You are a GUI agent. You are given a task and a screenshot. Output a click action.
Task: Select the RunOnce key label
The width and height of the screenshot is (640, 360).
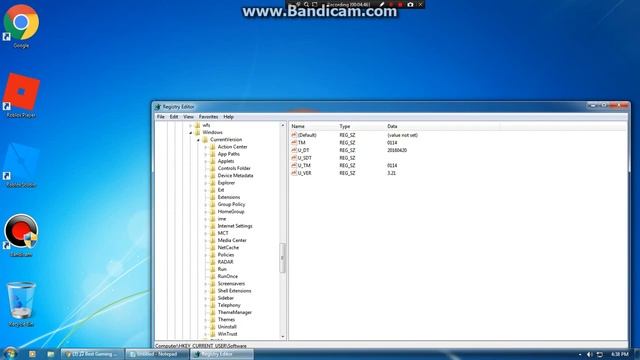[x=227, y=276]
